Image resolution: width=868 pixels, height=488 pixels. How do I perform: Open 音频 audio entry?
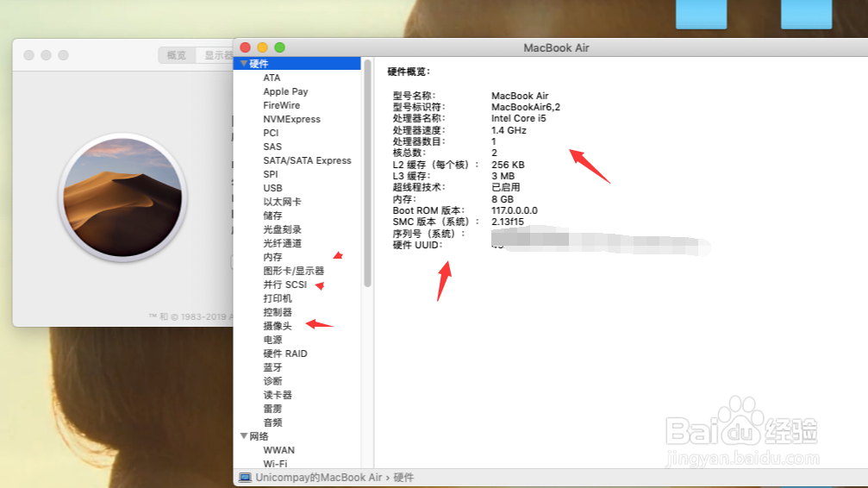pyautogui.click(x=272, y=422)
